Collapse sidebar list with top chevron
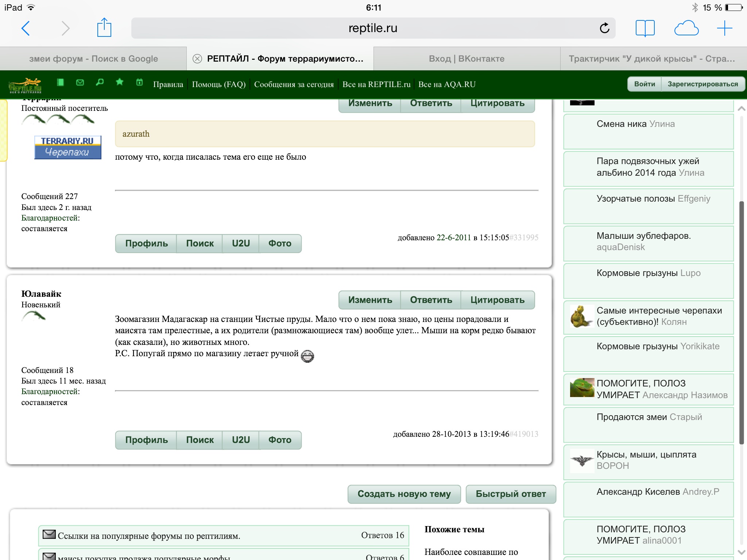747x560 pixels. coord(741,109)
